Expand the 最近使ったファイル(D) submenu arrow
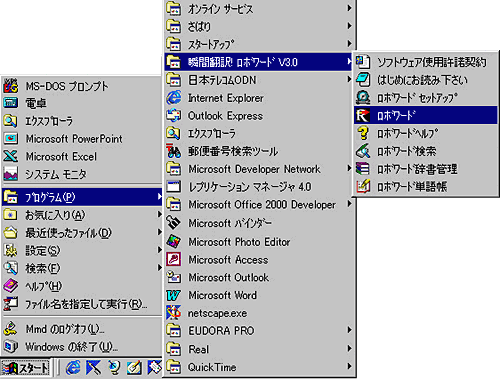This screenshot has height=379, width=500. pos(159,232)
